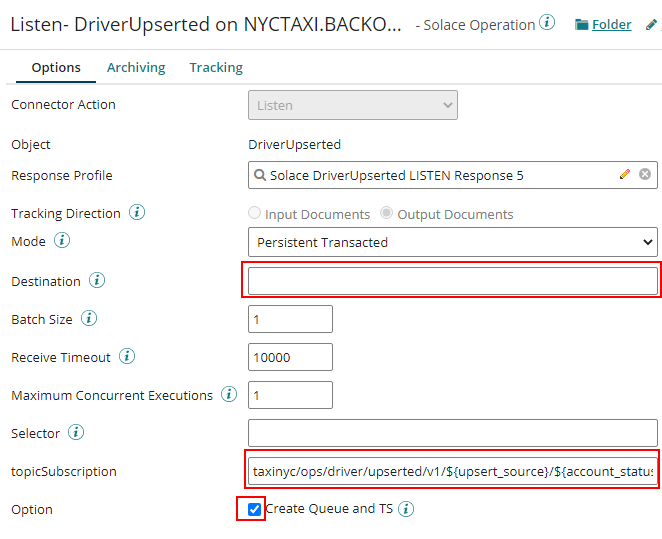Switch to the Tracking tab
Screen dimensions: 662x539
pyautogui.click(x=216, y=68)
